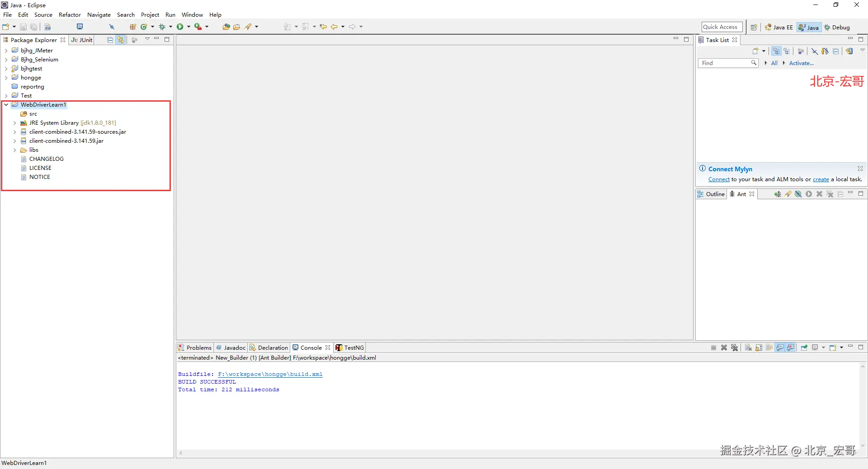Viewport: 868px width, 469px height.
Task: Click the New file wizard icon
Action: point(6,27)
